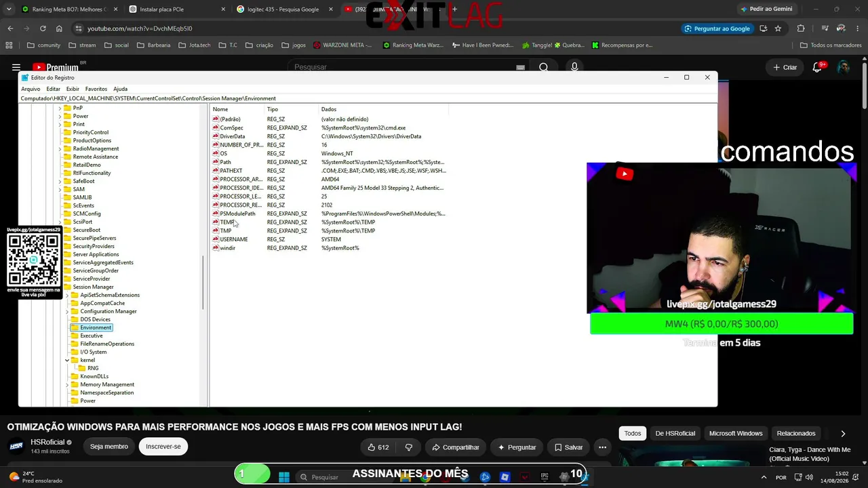Switch to the Ranking Meta BO7 tab

point(68,9)
